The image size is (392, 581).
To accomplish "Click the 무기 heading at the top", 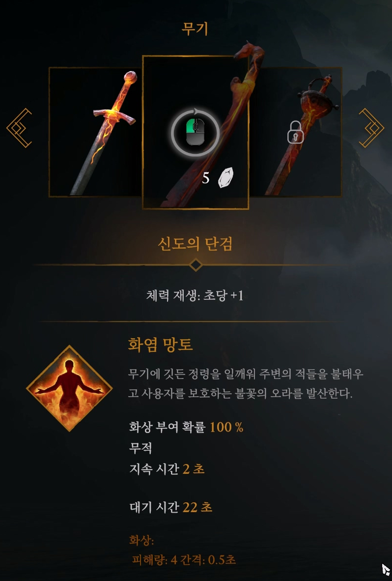I will click(x=195, y=29).
